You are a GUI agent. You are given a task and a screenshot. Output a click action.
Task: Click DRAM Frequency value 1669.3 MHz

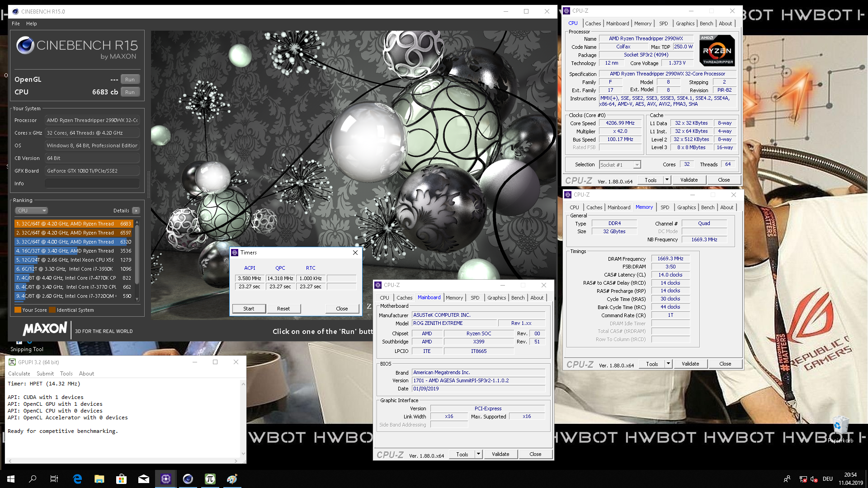click(670, 258)
